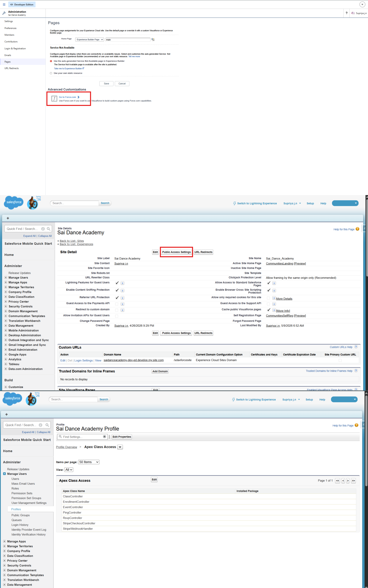Image resolution: width=368 pixels, height=588 pixels.
Task: Clear the Find Settings box with the x icon
Action: 104,436
